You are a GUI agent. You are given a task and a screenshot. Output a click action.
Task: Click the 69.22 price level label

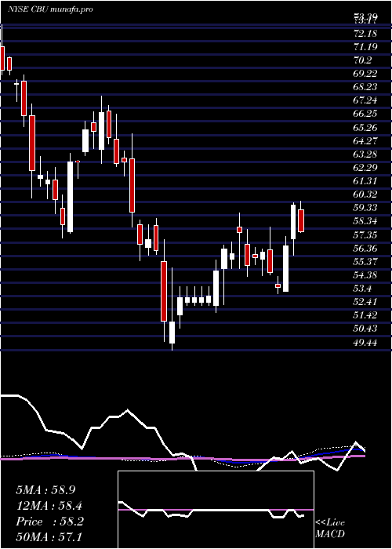click(365, 74)
